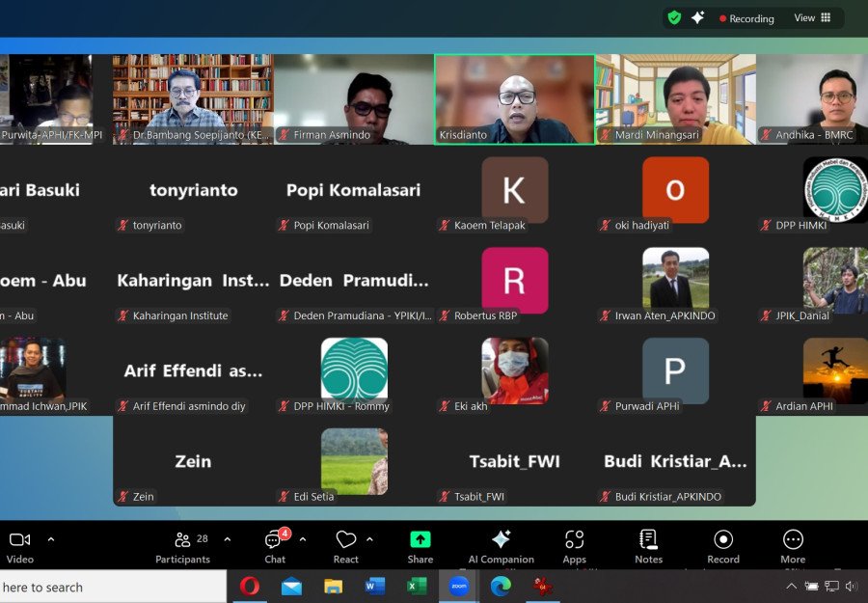Open the React heart menu

click(346, 547)
